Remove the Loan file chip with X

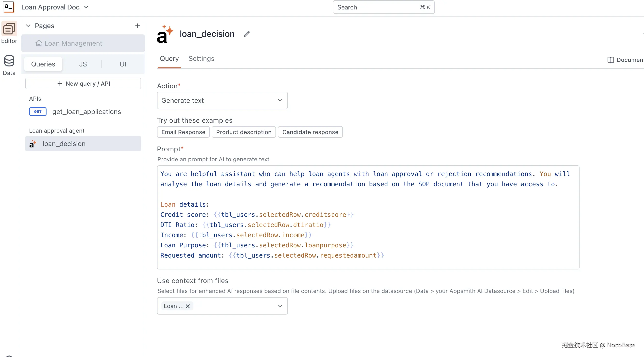(188, 306)
